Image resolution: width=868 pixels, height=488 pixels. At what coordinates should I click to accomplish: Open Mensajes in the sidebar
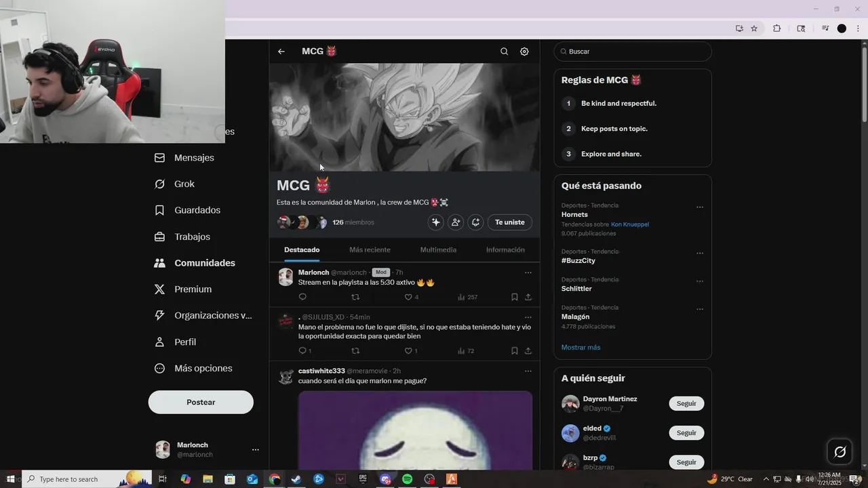point(184,158)
